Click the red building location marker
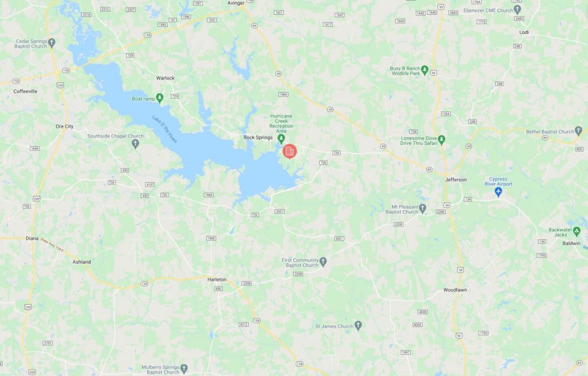 tap(289, 151)
